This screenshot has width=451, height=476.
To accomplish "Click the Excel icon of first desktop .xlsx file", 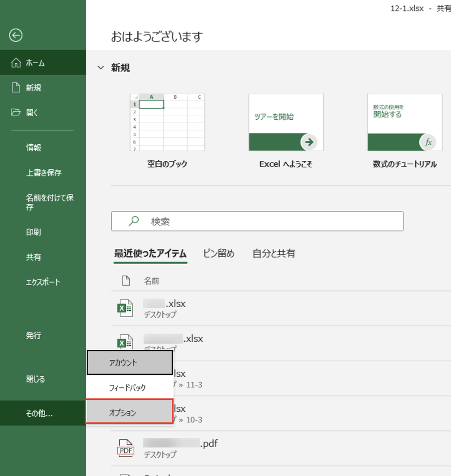I will click(x=125, y=308).
